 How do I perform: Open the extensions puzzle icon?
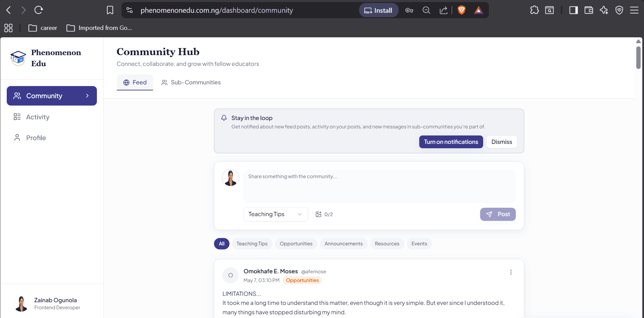tap(534, 10)
